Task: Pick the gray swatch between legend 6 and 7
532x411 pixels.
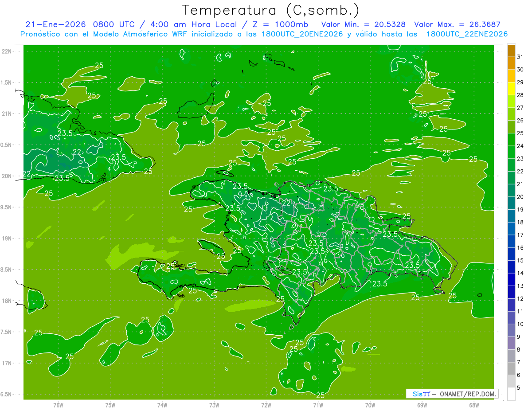Action: pos(511,369)
